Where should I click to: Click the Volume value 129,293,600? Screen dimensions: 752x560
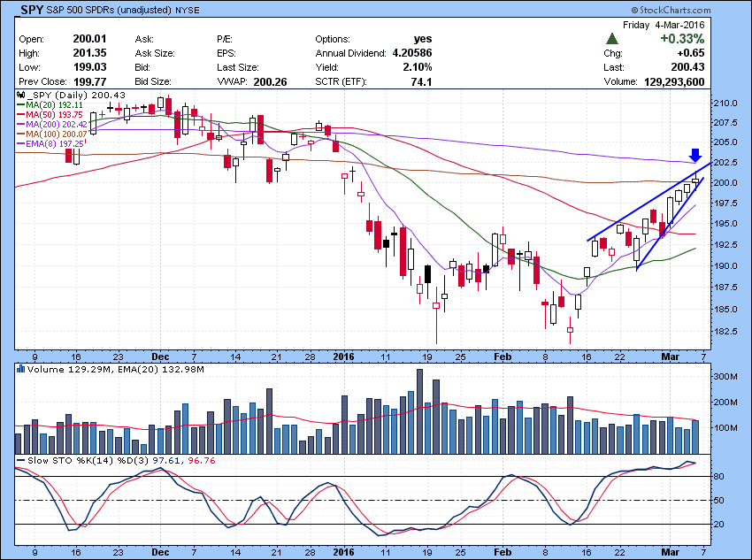click(x=674, y=81)
